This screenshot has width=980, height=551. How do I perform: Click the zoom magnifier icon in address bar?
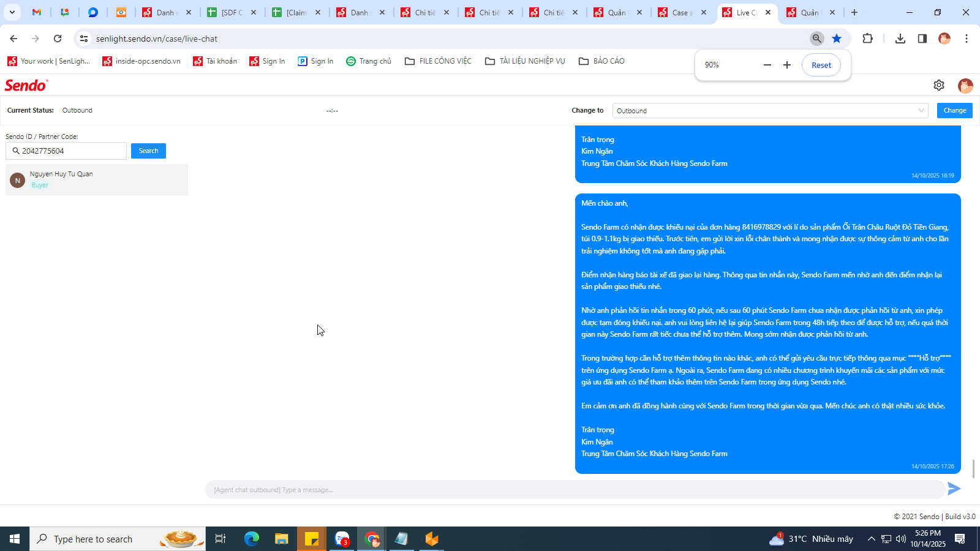tap(817, 39)
